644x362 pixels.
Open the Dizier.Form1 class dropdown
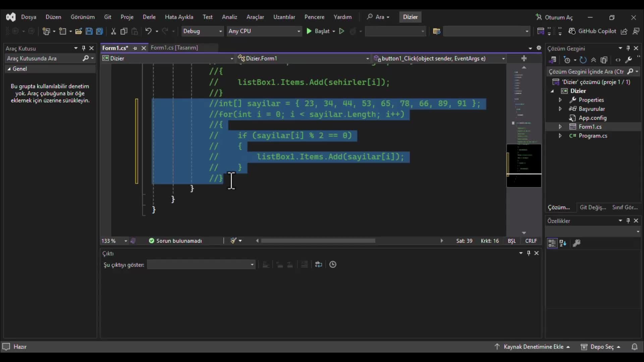pyautogui.click(x=303, y=58)
